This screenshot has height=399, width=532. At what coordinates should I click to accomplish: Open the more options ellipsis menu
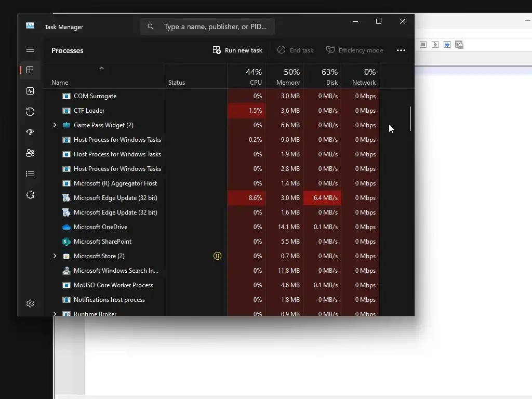click(x=401, y=50)
